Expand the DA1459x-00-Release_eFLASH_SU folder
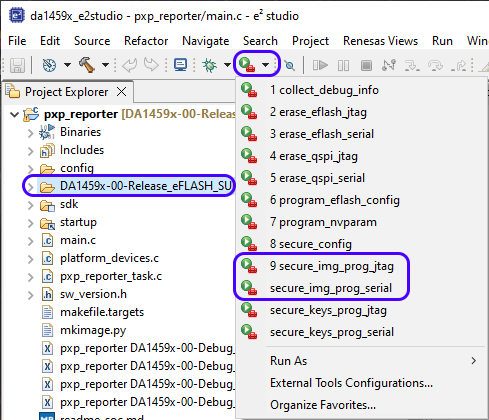 [31, 187]
